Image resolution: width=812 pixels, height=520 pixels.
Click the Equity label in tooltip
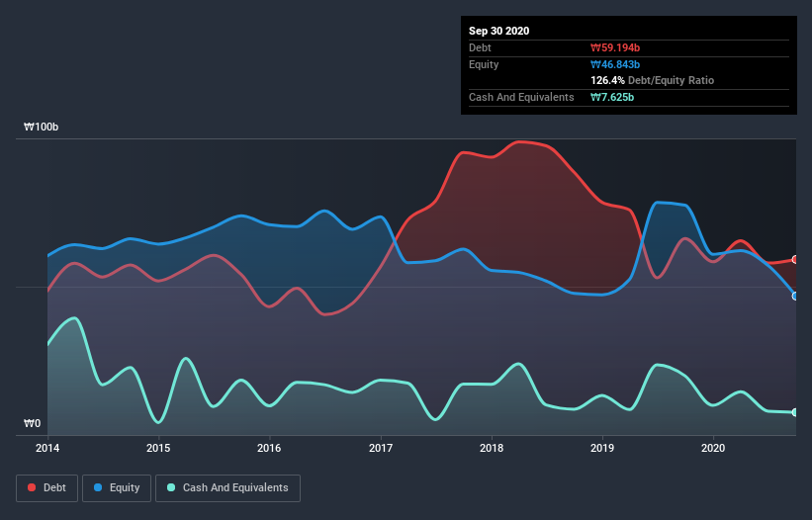pos(484,64)
